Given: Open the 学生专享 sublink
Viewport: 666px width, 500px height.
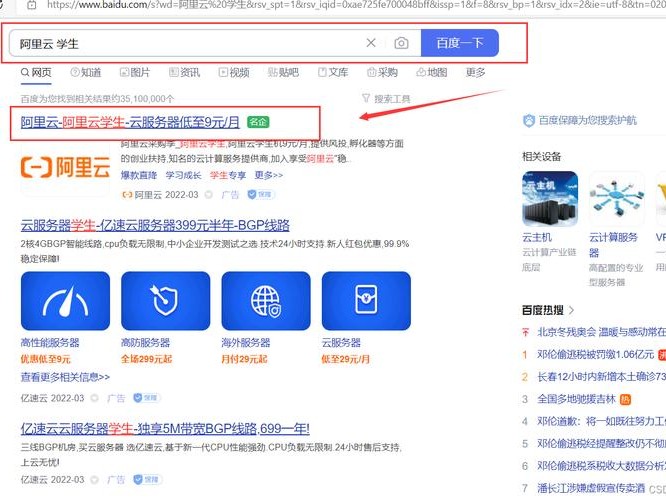Looking at the screenshot, I should tap(228, 175).
